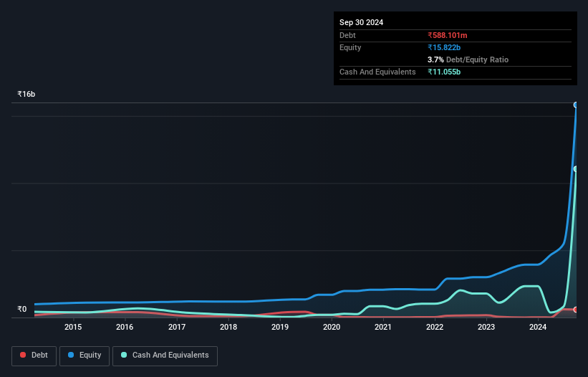Viewport: 588px width, 377px height.
Task: Click the Debt label in tooltip
Action: point(347,35)
